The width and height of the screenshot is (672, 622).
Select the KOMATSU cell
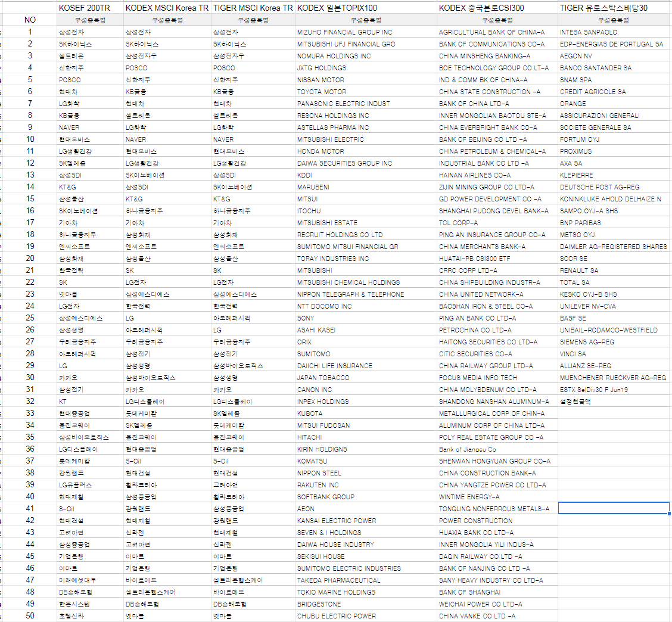(366, 461)
